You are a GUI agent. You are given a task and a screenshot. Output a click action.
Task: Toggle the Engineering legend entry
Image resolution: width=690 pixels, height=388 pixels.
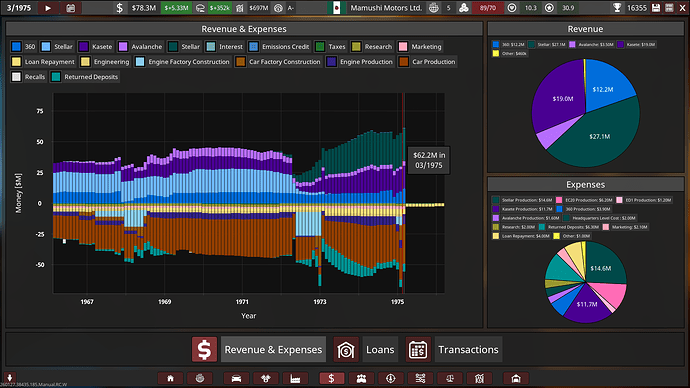105,62
